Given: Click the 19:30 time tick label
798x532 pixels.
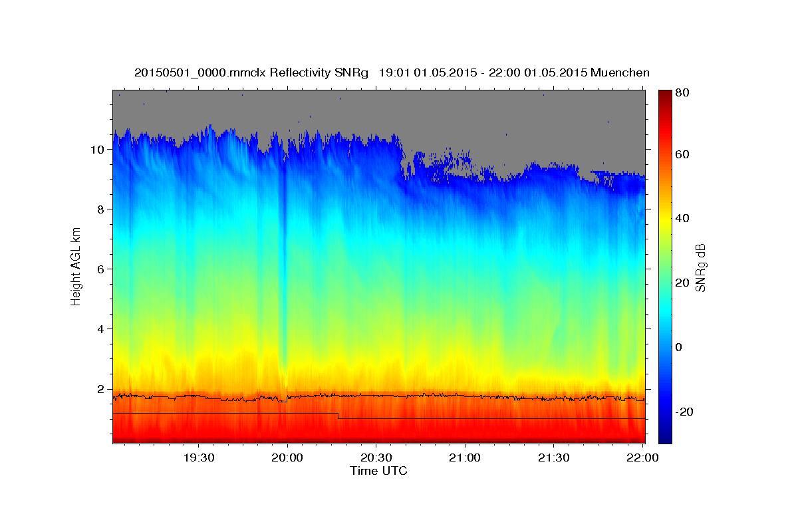Looking at the screenshot, I should pyautogui.click(x=198, y=458).
